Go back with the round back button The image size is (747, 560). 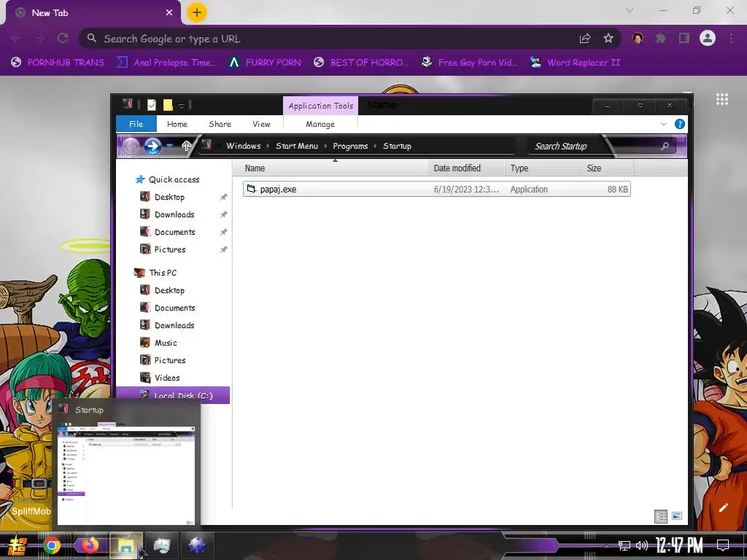[131, 146]
